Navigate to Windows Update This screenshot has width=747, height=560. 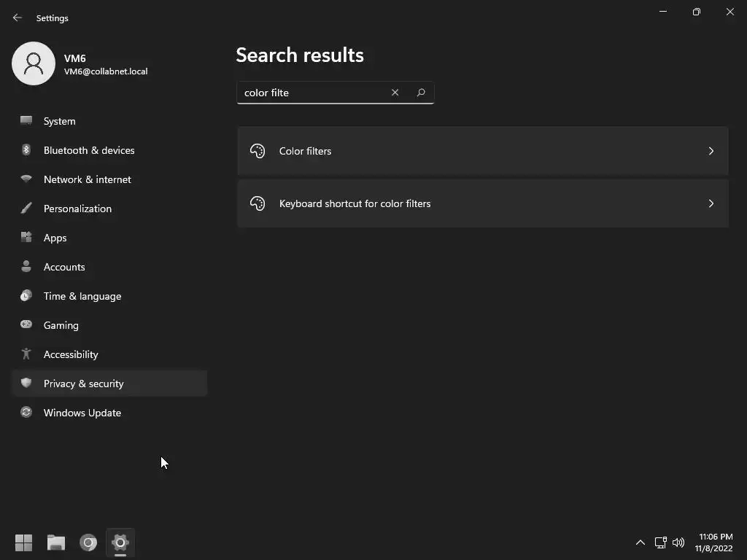pyautogui.click(x=82, y=413)
